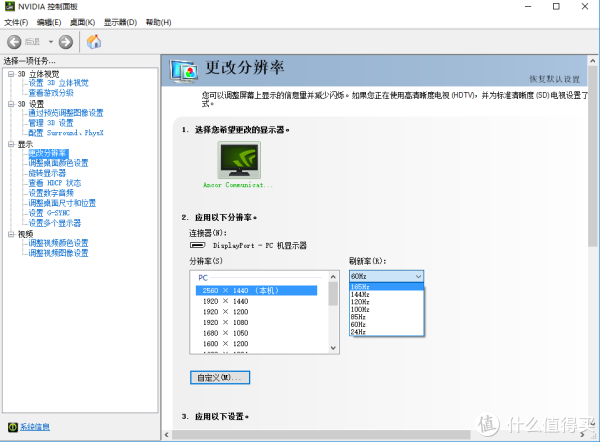Choose 100Hz refresh rate option
The height and width of the screenshot is (442, 600).
pyautogui.click(x=386, y=309)
